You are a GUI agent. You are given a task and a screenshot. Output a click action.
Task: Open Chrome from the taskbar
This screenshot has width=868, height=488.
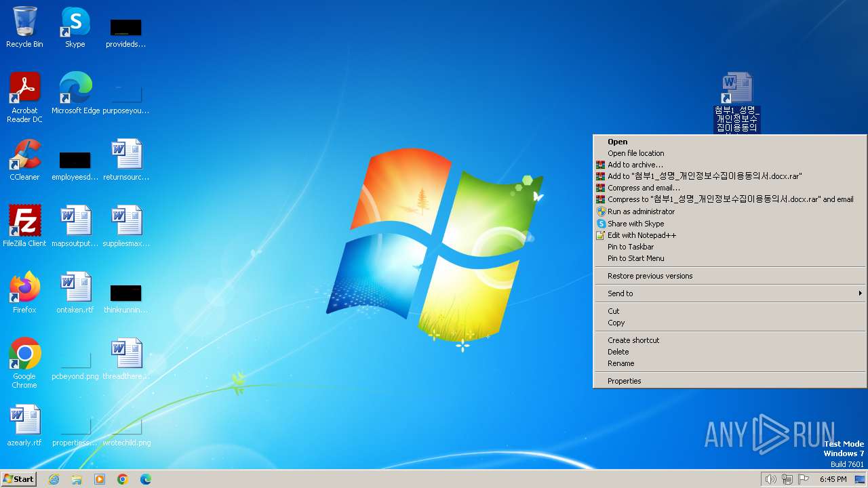123,479
